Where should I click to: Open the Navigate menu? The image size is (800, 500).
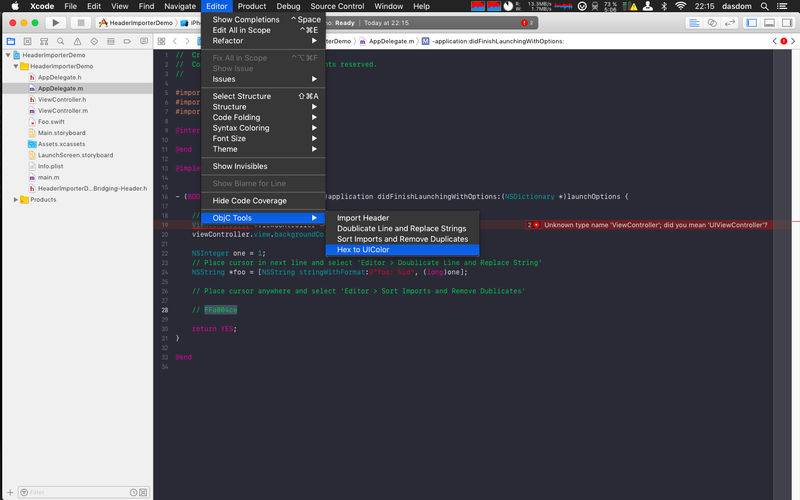point(180,6)
